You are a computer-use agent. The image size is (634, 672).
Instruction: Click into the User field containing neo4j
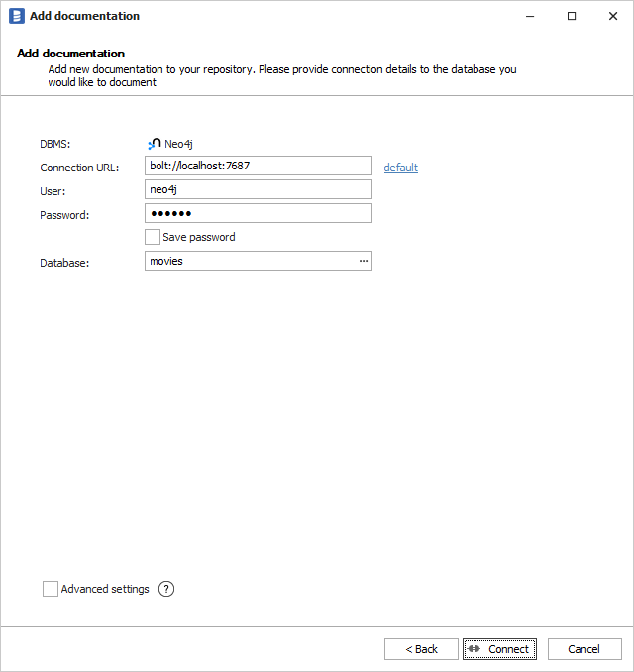(258, 189)
